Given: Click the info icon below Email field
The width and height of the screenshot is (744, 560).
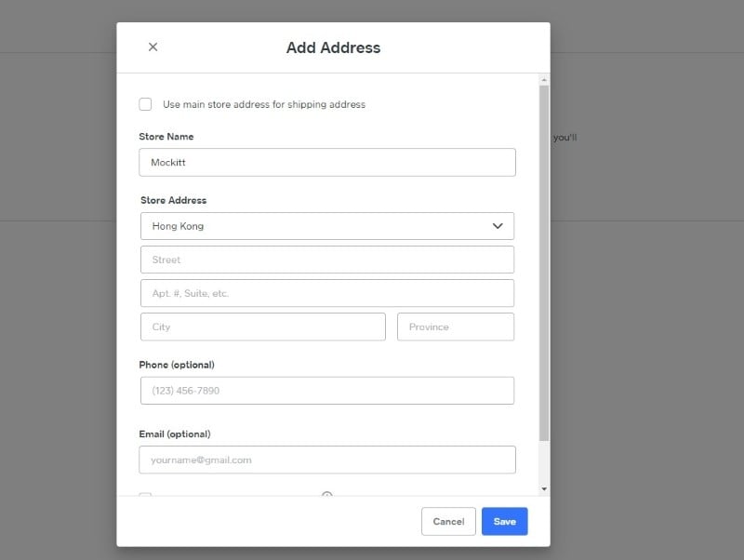Looking at the screenshot, I should tap(326, 496).
